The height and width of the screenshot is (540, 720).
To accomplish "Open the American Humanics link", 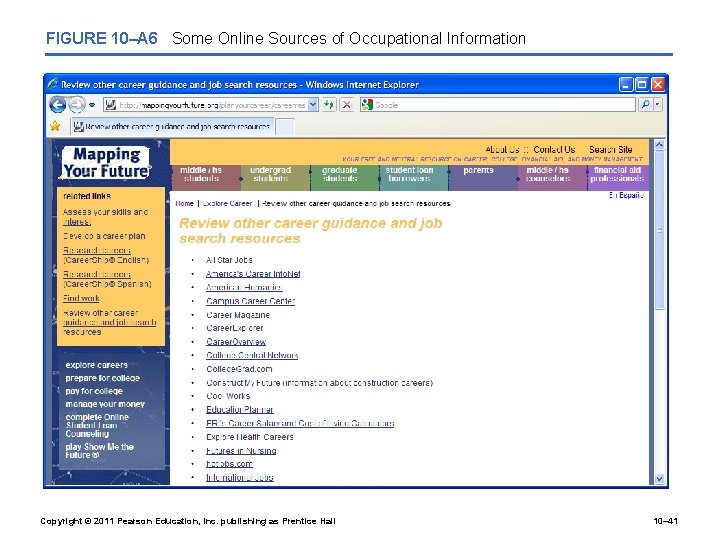I will 244,287.
